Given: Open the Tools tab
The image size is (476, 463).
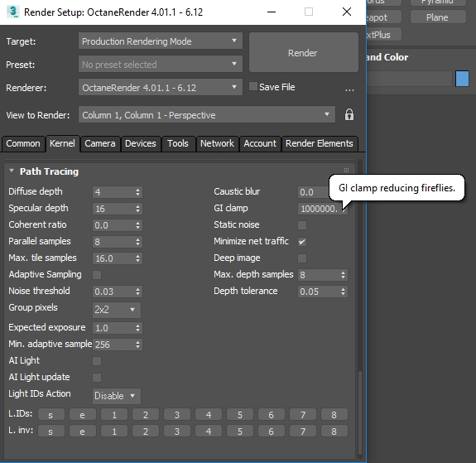Looking at the screenshot, I should pos(178,143).
